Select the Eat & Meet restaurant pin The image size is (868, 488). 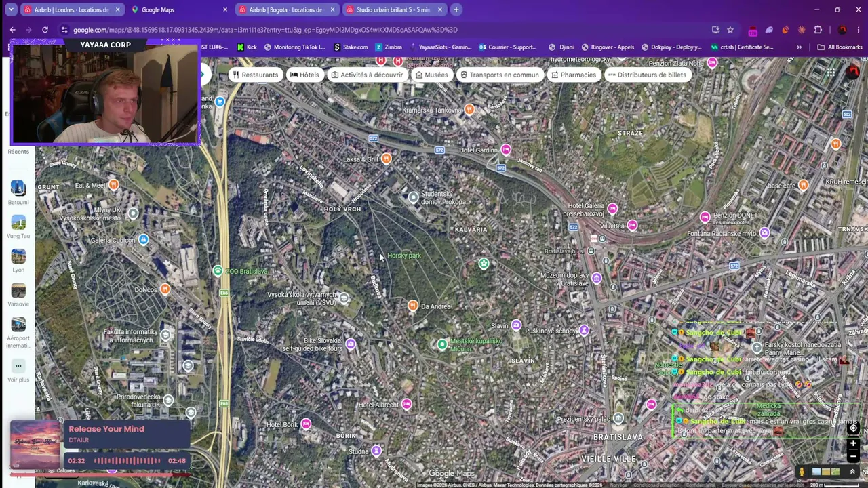(x=113, y=184)
